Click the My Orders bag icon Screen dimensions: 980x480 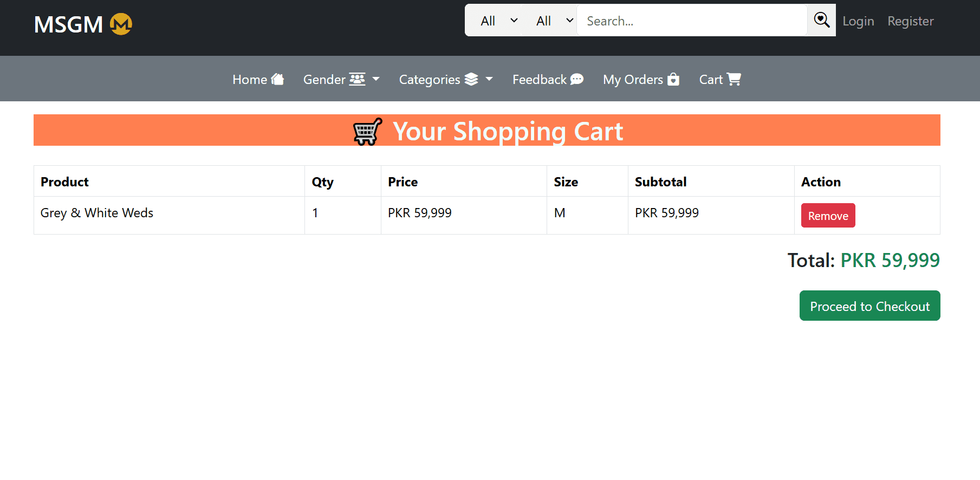(673, 79)
